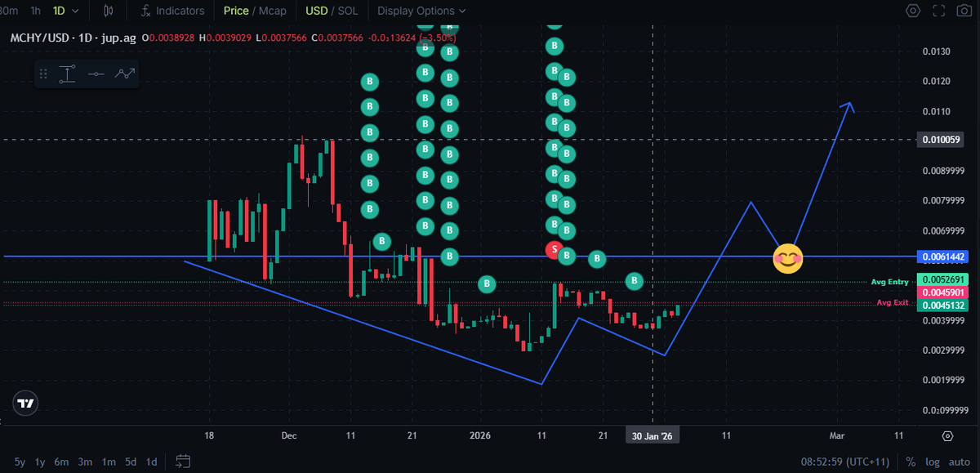Click the 0.0089999 price axis value

(x=942, y=171)
